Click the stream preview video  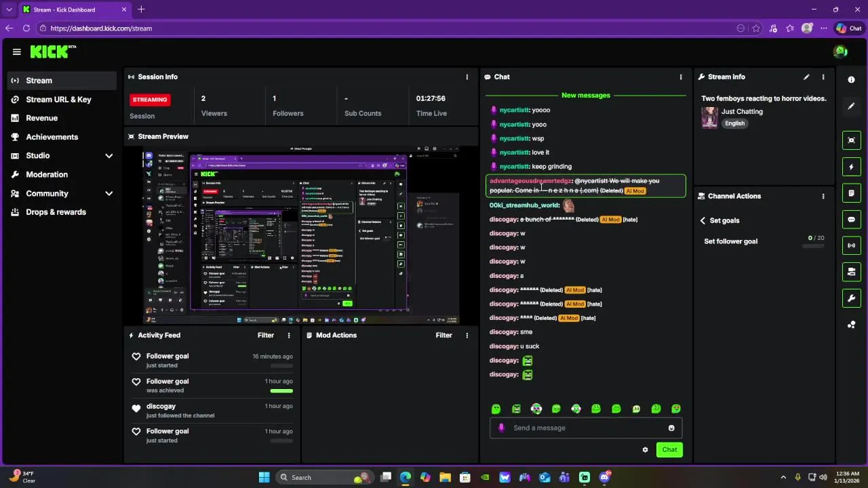301,235
